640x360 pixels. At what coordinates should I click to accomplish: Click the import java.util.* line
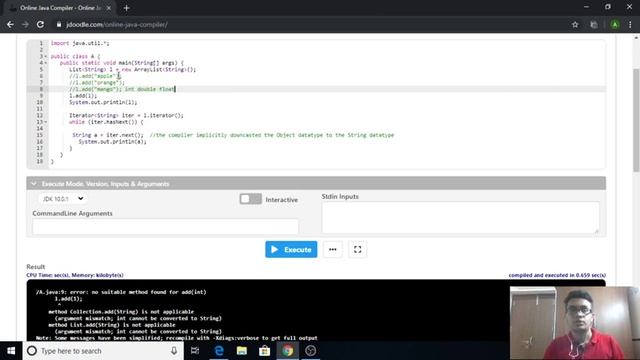click(80, 43)
